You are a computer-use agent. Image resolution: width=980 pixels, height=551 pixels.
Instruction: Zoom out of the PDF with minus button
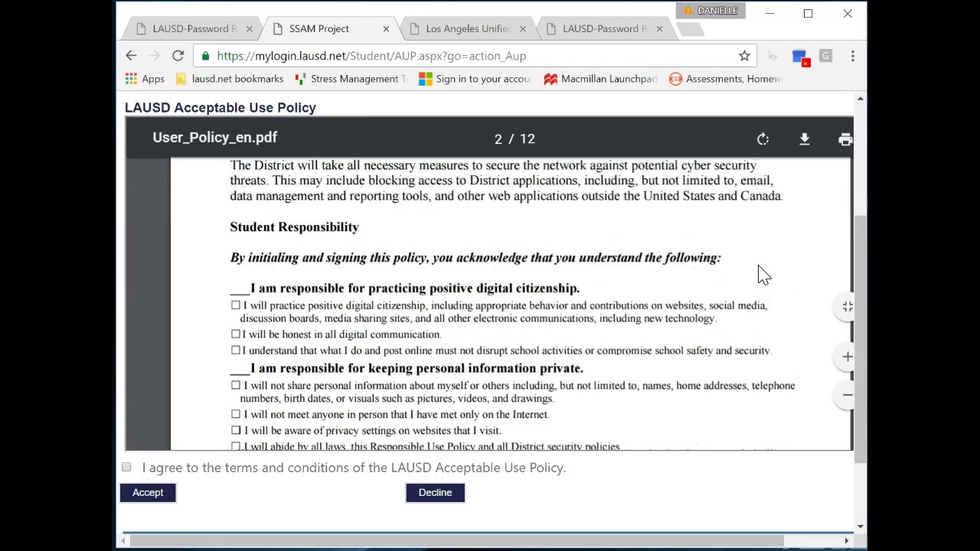[x=848, y=395]
